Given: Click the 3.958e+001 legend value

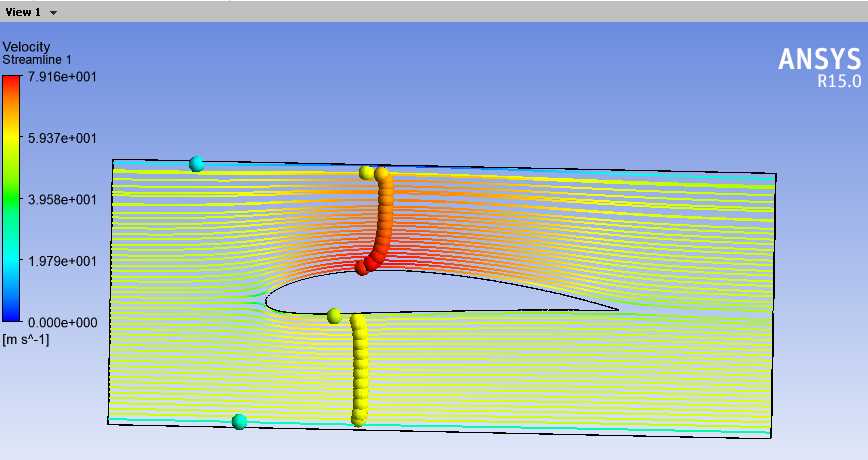Looking at the screenshot, I should 62,199.
